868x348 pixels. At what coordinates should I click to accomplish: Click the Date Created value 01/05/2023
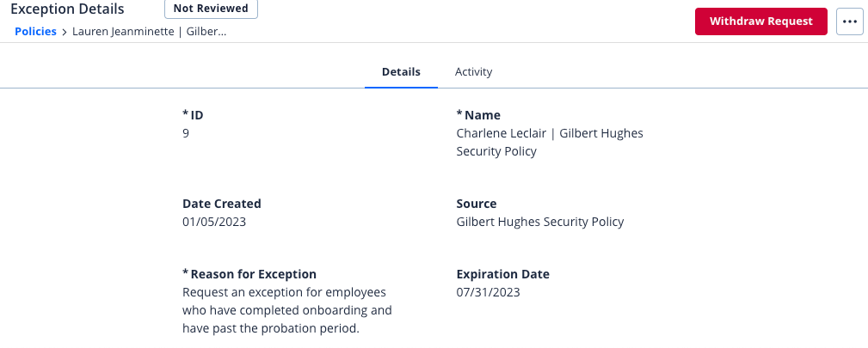coord(213,222)
